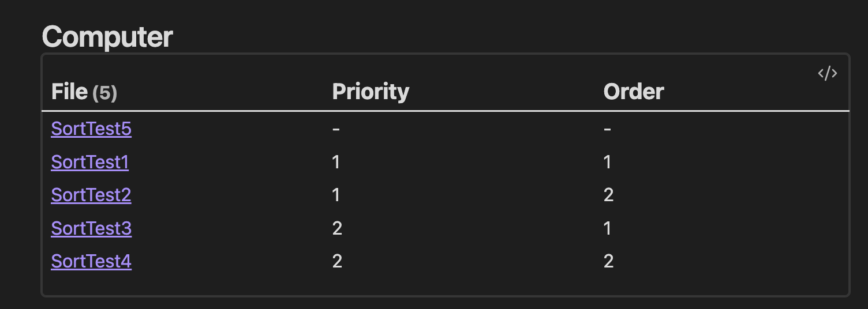Click the Priority dash in SortTest5 row
Viewport: 868px width, 309px height.
coord(336,129)
